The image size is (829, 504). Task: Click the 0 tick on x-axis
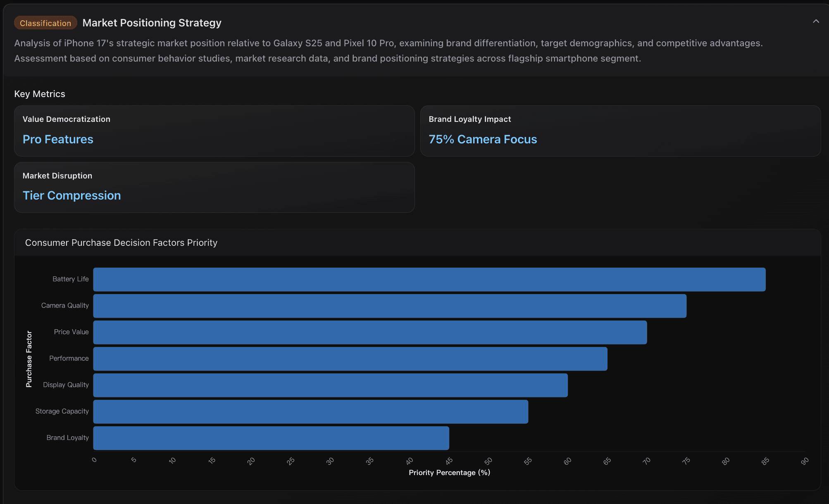pos(94,460)
